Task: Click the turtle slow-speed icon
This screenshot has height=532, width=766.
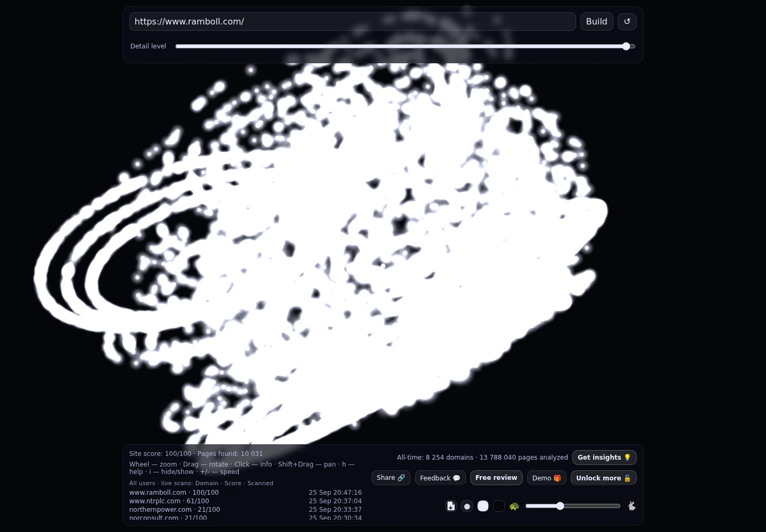Action: click(514, 506)
